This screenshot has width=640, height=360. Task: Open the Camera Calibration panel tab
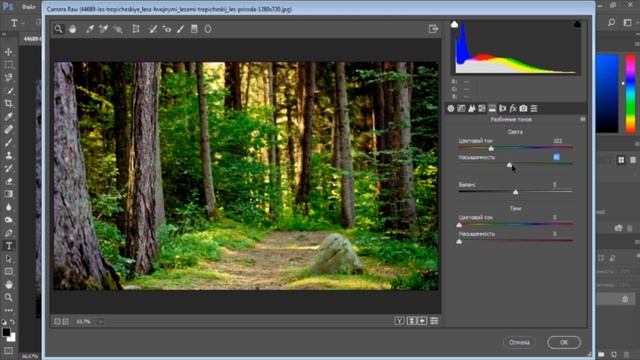click(x=523, y=108)
